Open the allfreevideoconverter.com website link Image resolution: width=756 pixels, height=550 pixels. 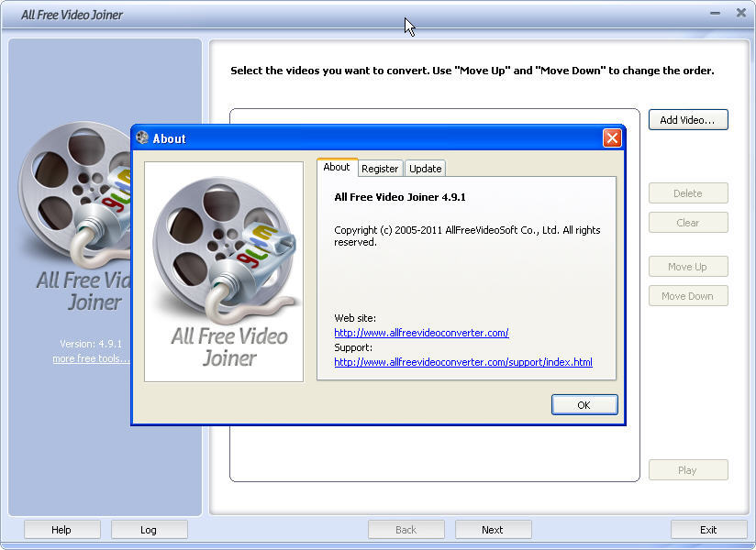[x=421, y=333]
